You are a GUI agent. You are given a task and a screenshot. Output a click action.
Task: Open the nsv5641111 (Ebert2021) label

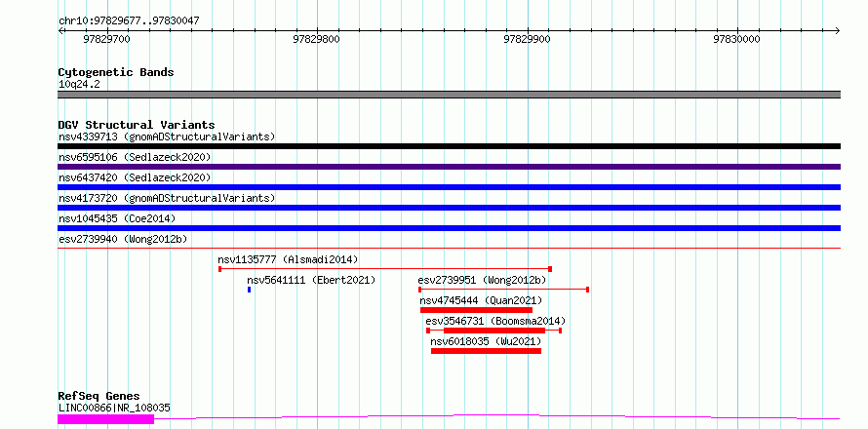(311, 280)
